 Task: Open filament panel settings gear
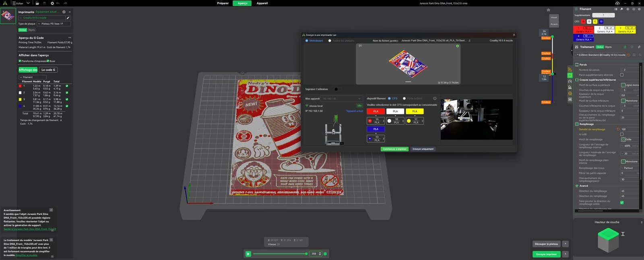tap(639, 9)
